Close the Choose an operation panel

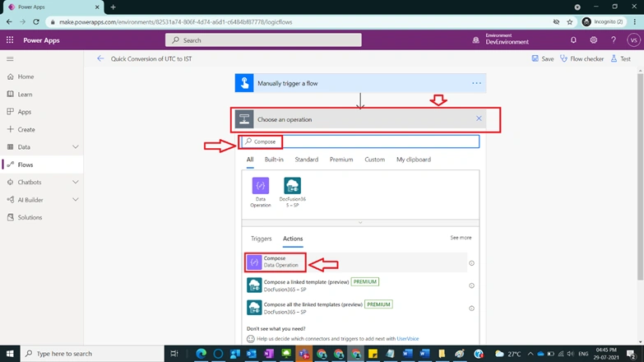pos(479,118)
